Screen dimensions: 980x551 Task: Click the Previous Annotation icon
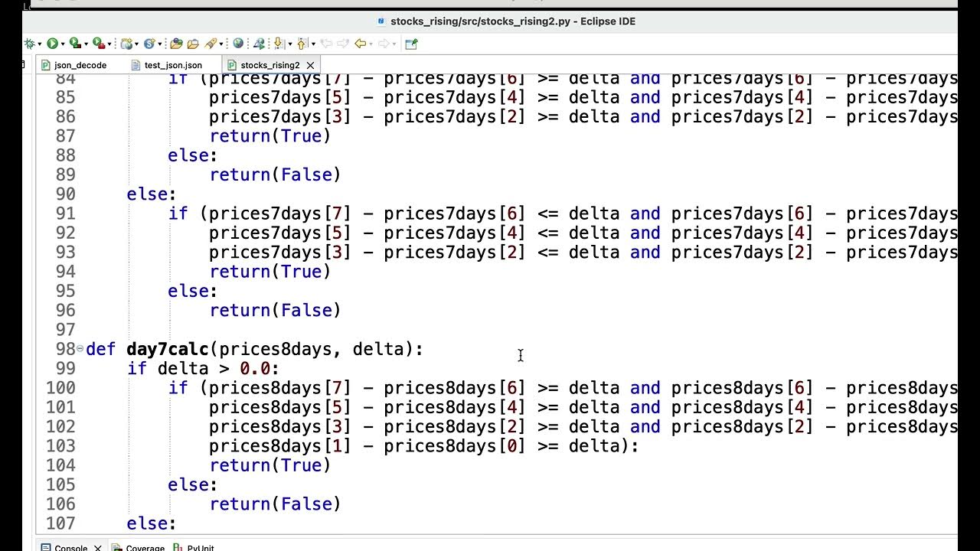click(x=302, y=44)
